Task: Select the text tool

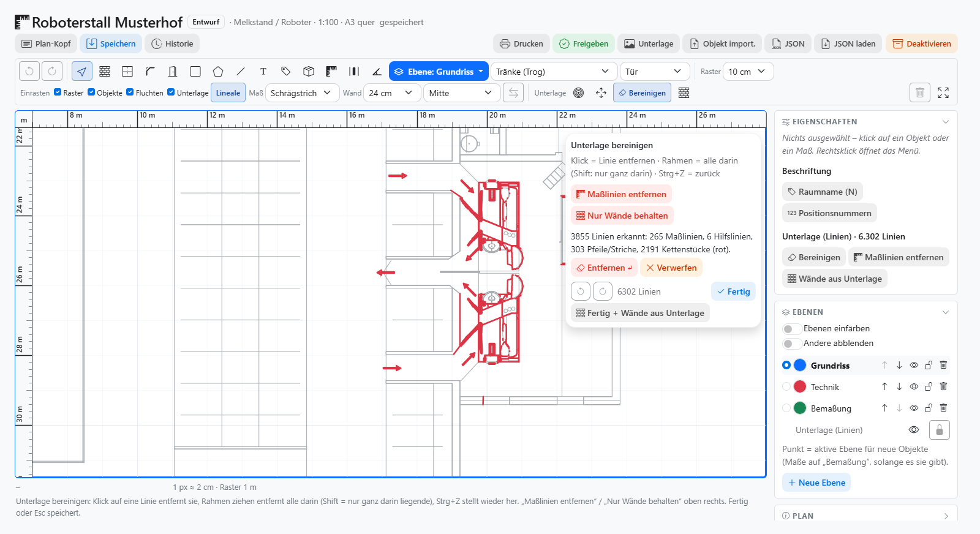Action: coord(263,72)
